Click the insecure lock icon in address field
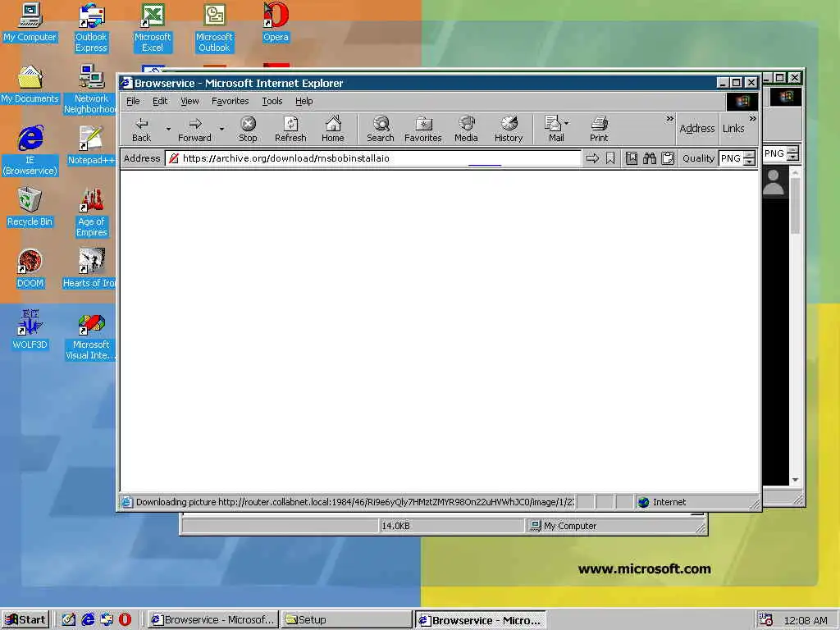Viewport: 840px width, 630px height. point(174,158)
